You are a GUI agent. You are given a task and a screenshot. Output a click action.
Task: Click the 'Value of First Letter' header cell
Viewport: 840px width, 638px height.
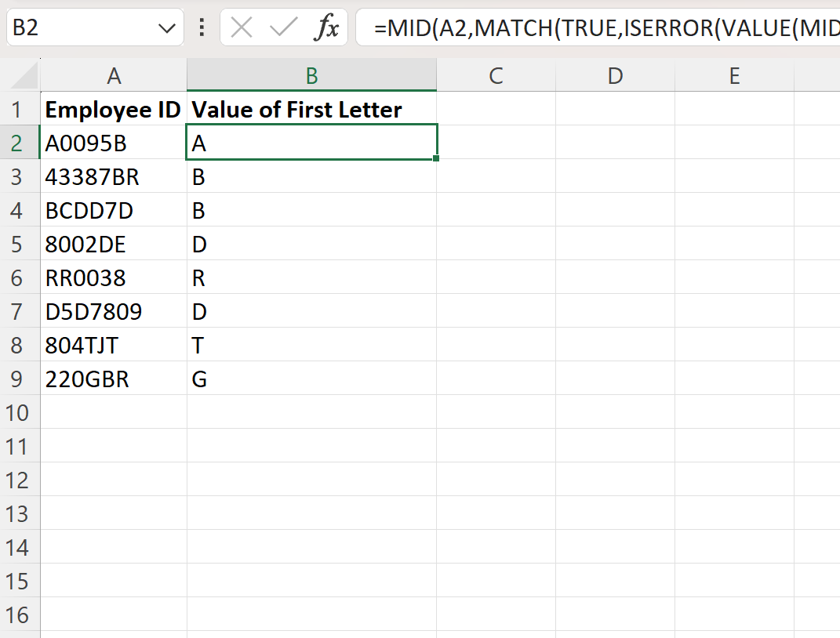(x=312, y=109)
